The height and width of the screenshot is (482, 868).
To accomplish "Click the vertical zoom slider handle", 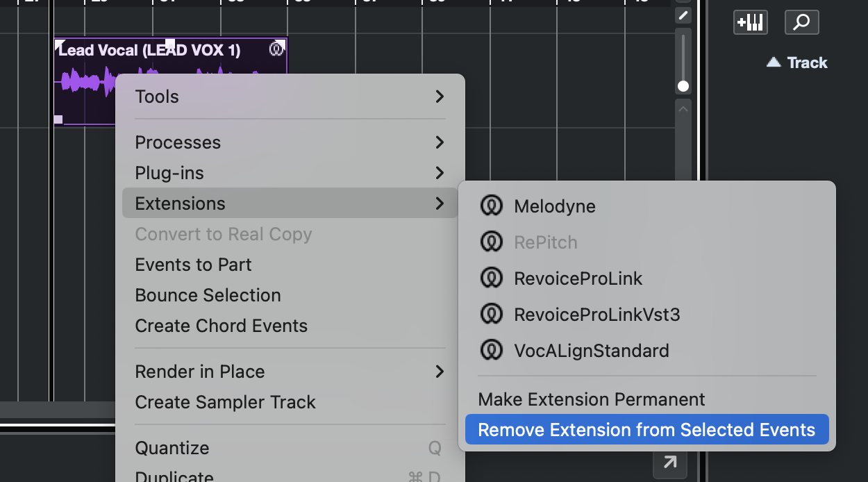I will coord(683,86).
